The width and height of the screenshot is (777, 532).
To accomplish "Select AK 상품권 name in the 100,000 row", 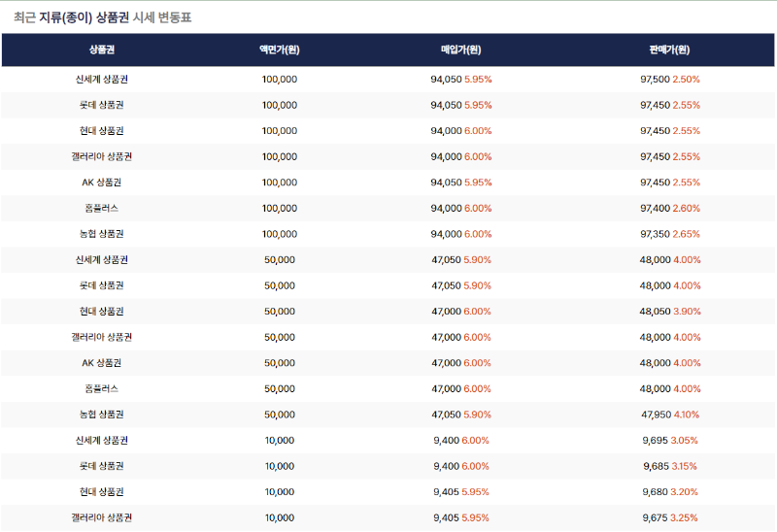I will (102, 183).
